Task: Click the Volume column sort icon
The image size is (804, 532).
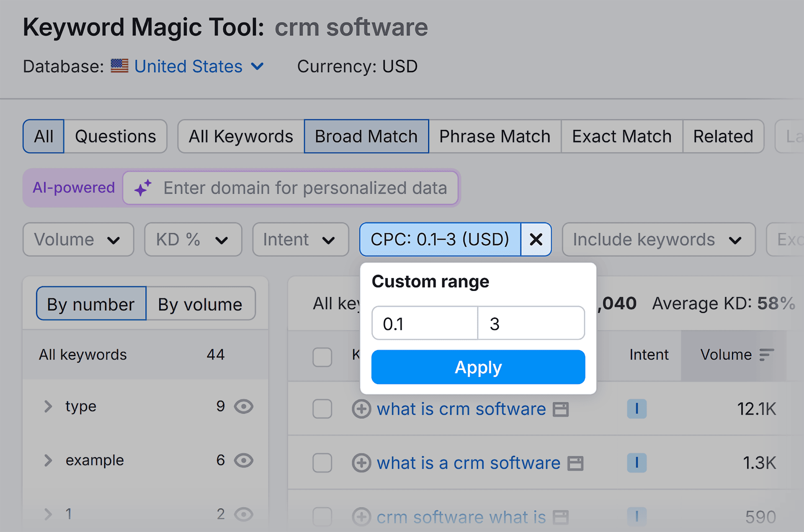Action: (x=766, y=355)
